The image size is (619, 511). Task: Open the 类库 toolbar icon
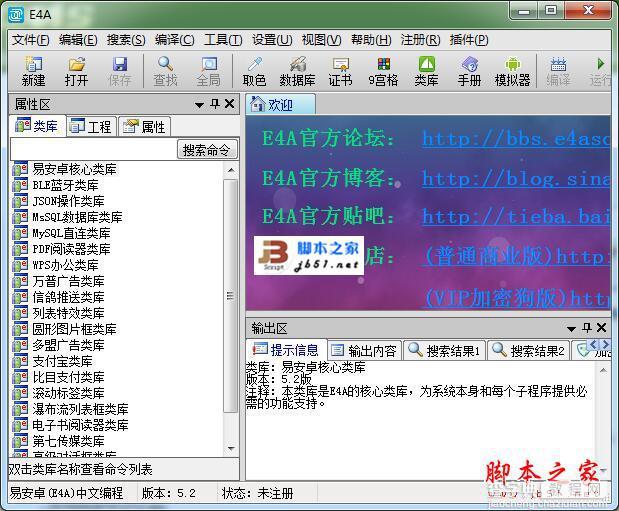[x=426, y=71]
